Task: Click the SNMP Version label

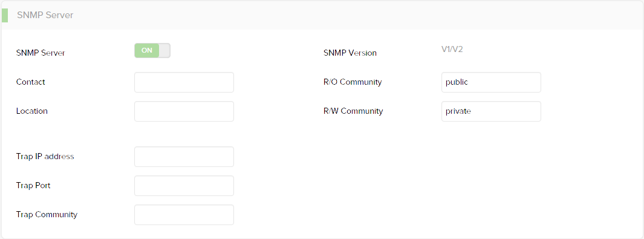Action: click(350, 53)
